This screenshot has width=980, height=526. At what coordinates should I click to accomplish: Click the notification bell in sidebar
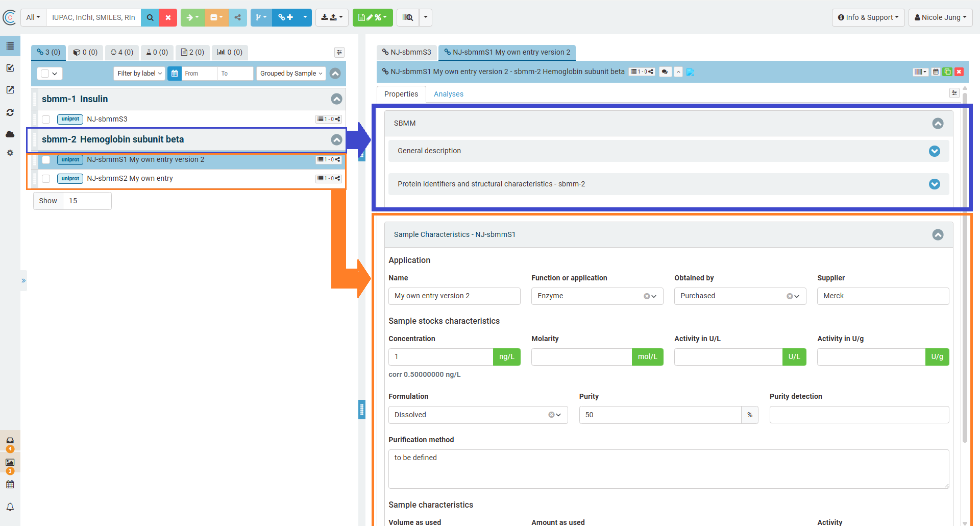10,507
